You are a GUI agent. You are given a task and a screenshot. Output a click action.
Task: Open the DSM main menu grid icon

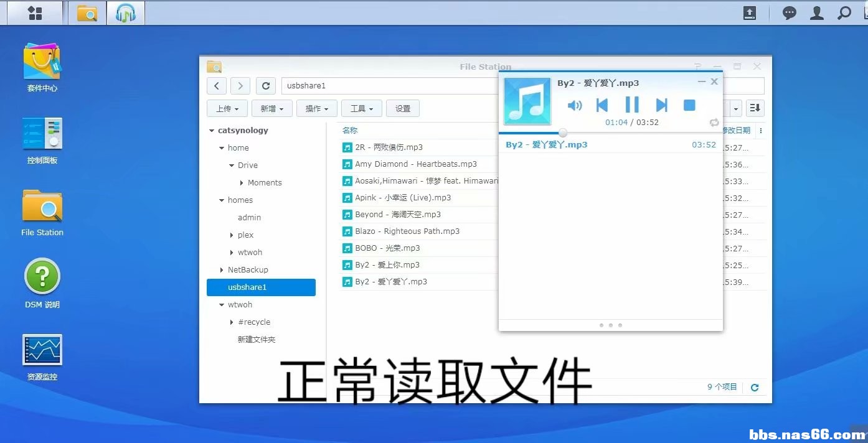35,13
